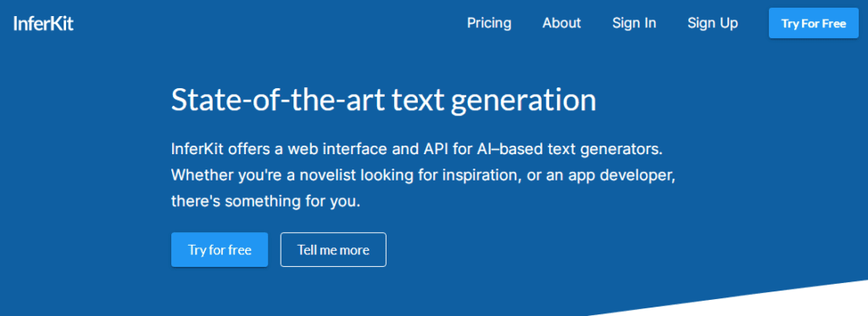Click the State-of-the-art text generation heading

click(x=384, y=101)
